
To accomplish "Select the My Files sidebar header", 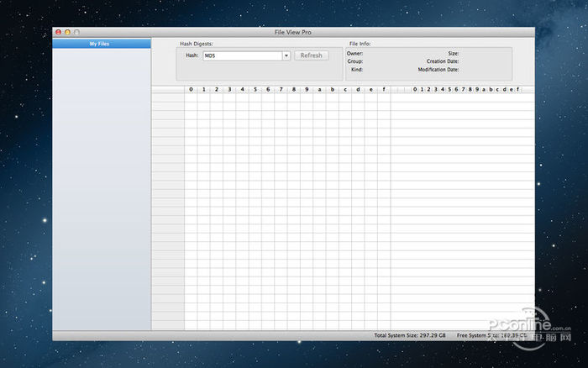I will [x=102, y=44].
